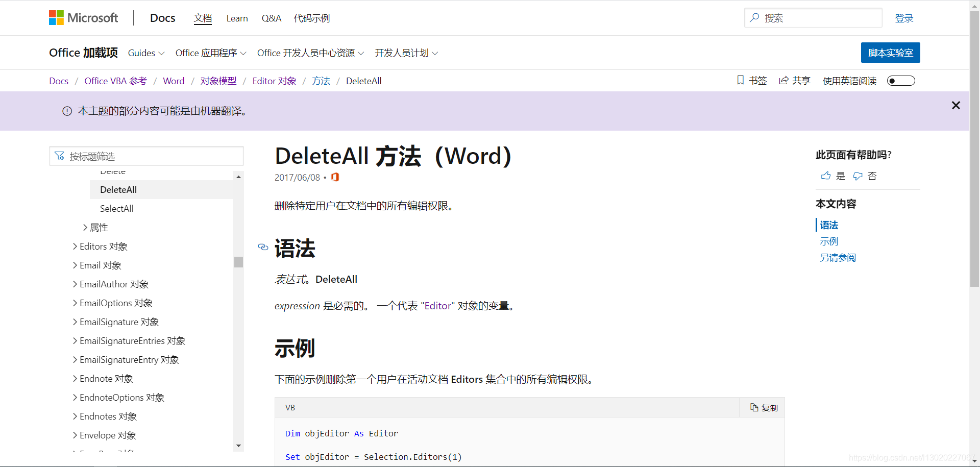Go to Docs in the breadcrumb

[59, 81]
